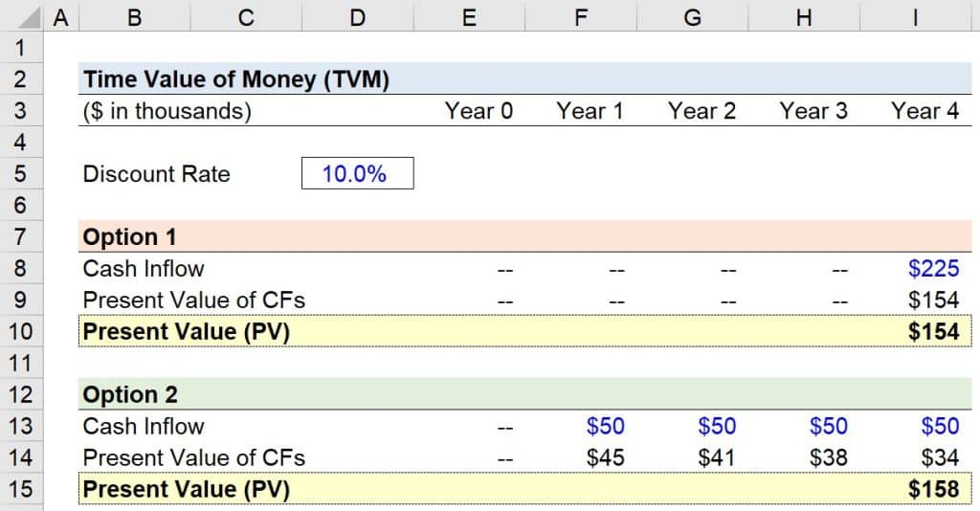Select the bold $154 total in row 10

[934, 332]
